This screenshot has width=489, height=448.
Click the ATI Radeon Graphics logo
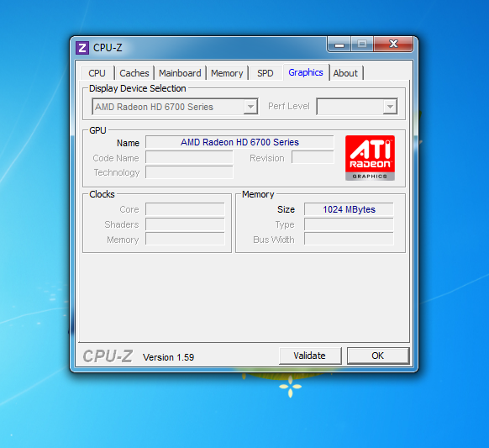point(370,158)
